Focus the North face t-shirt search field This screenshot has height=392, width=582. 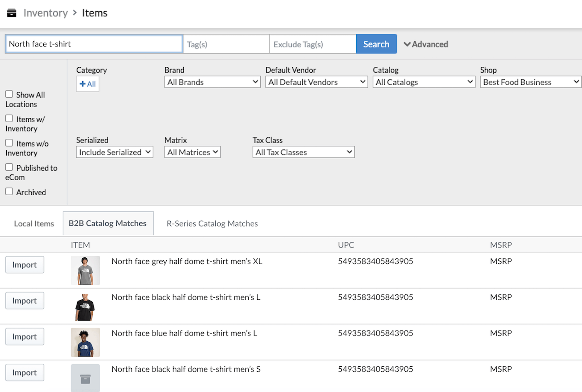94,44
